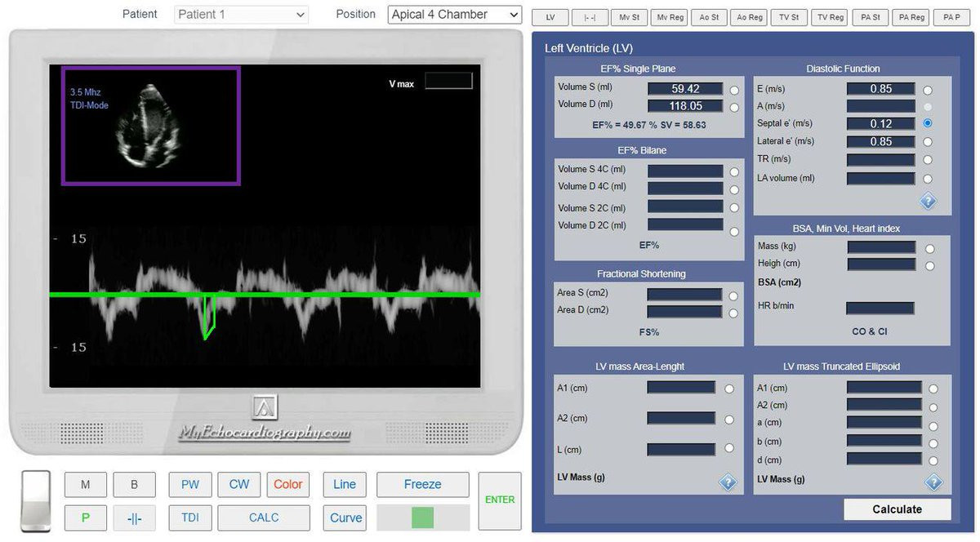This screenshot has width=980, height=542.
Task: Click the TDI-Mode echo thumbnail
Action: click(150, 126)
